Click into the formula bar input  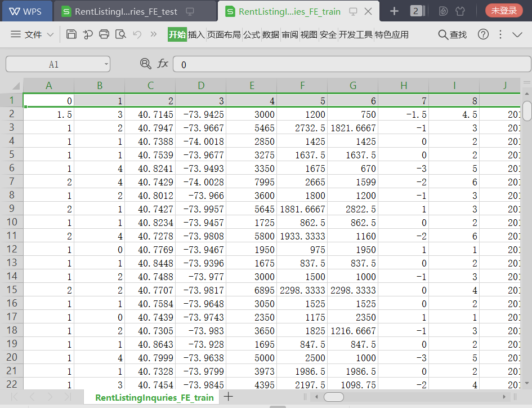pos(352,64)
